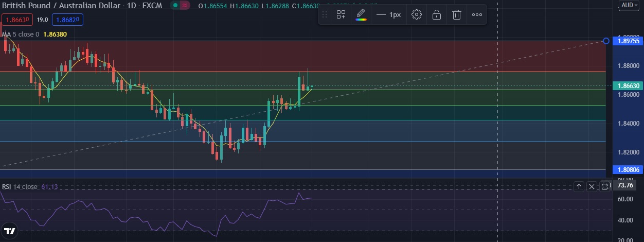644x242 pixels.
Task: Select the MA 5 close indicator legend
Action: (x=21, y=34)
